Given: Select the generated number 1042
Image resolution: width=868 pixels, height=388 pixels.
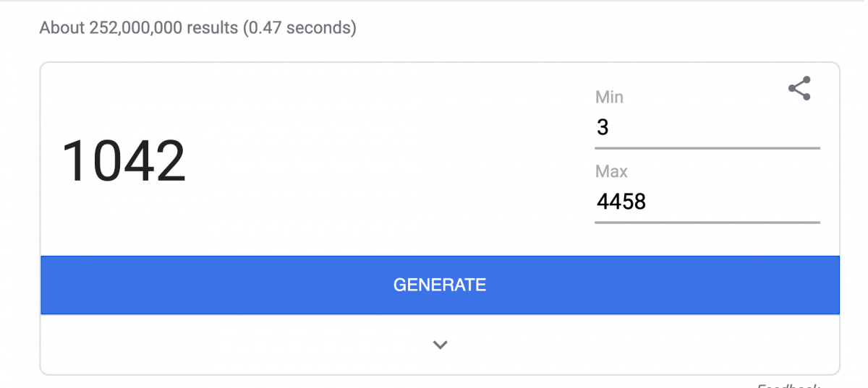Looking at the screenshot, I should coord(124,160).
